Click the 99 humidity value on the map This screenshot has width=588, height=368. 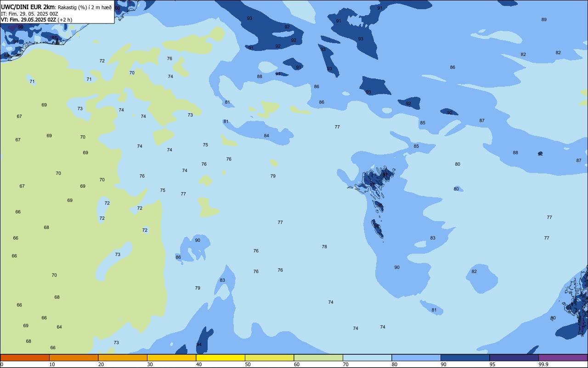(x=21, y=27)
